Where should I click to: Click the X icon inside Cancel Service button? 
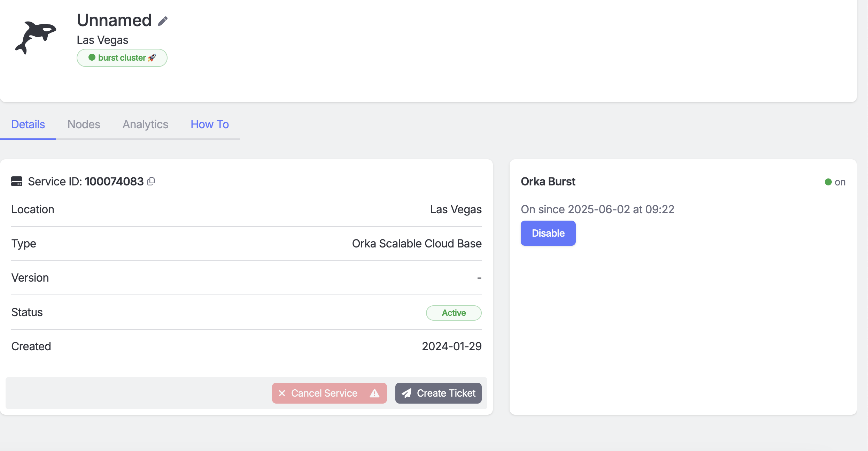click(x=282, y=393)
